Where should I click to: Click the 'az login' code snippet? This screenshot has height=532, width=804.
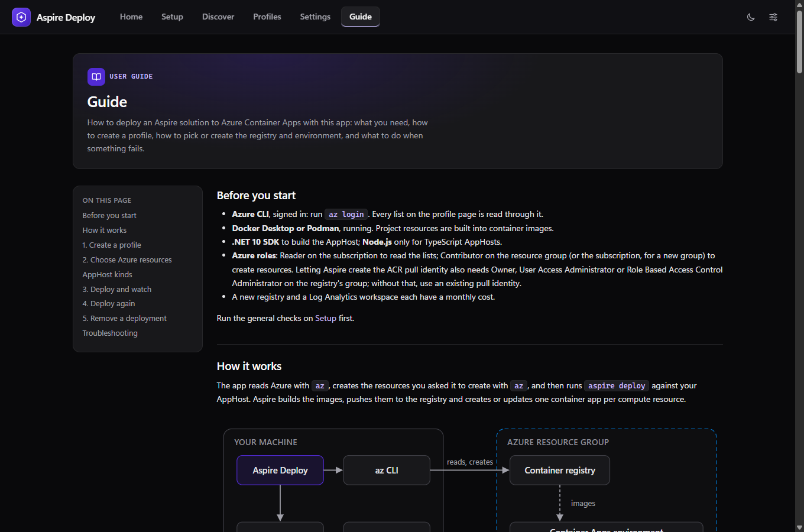pyautogui.click(x=346, y=215)
